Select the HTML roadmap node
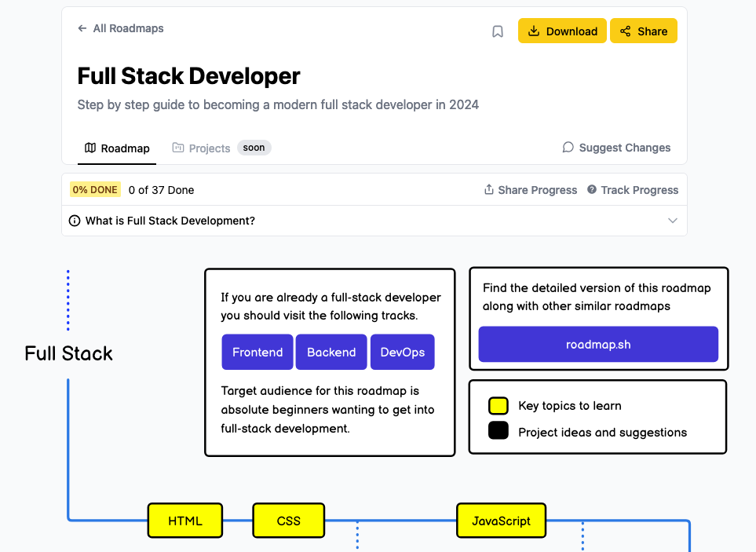 (184, 521)
